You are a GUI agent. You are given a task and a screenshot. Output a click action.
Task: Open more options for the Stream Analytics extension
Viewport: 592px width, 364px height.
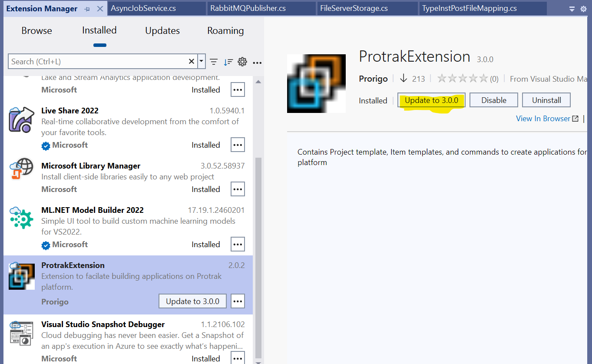pyautogui.click(x=238, y=89)
